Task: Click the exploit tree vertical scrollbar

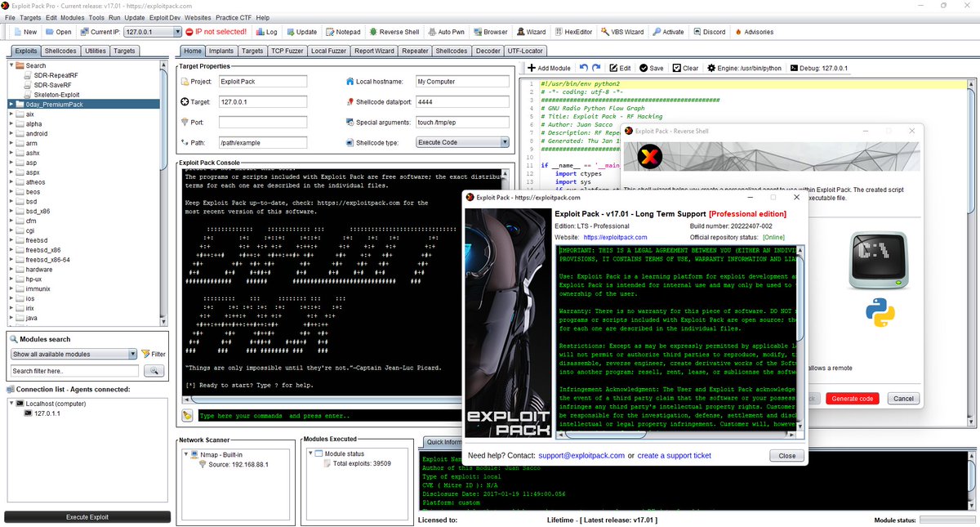Action: pos(165,192)
